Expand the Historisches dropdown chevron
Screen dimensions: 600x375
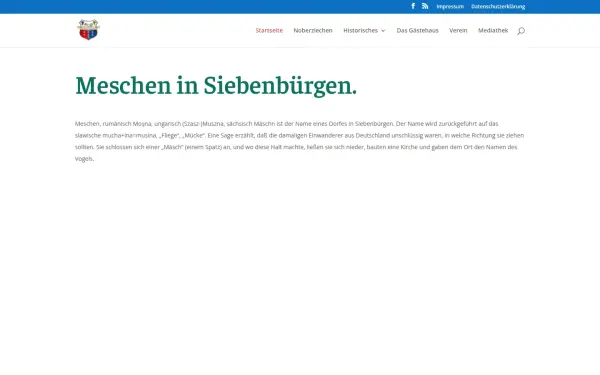(x=383, y=31)
